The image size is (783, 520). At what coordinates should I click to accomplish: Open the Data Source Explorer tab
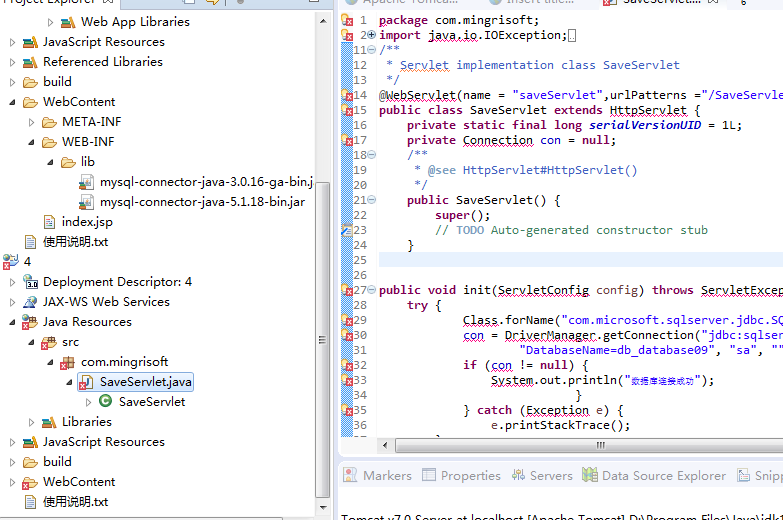[x=654, y=476]
